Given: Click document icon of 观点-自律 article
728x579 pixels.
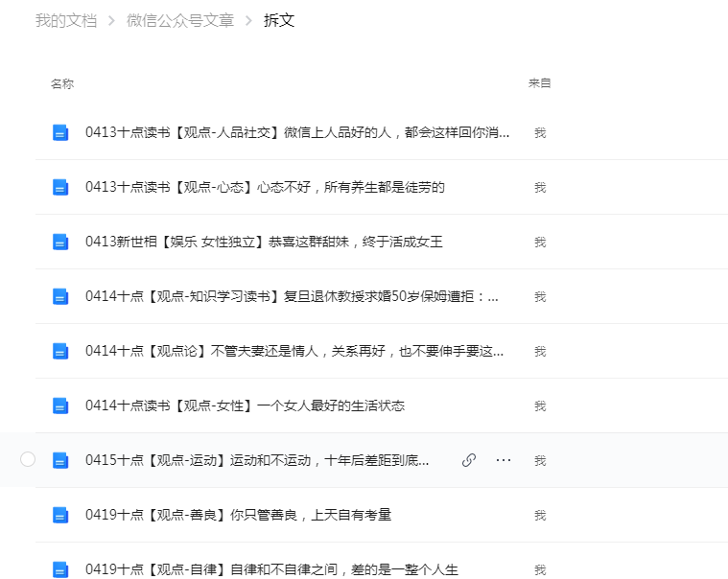Looking at the screenshot, I should [x=60, y=569].
